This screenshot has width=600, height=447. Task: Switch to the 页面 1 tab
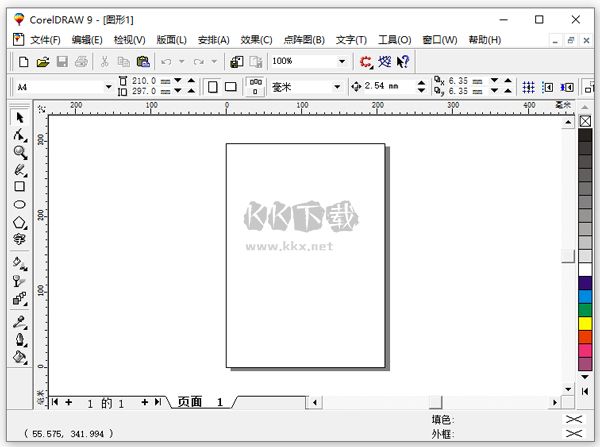point(200,402)
